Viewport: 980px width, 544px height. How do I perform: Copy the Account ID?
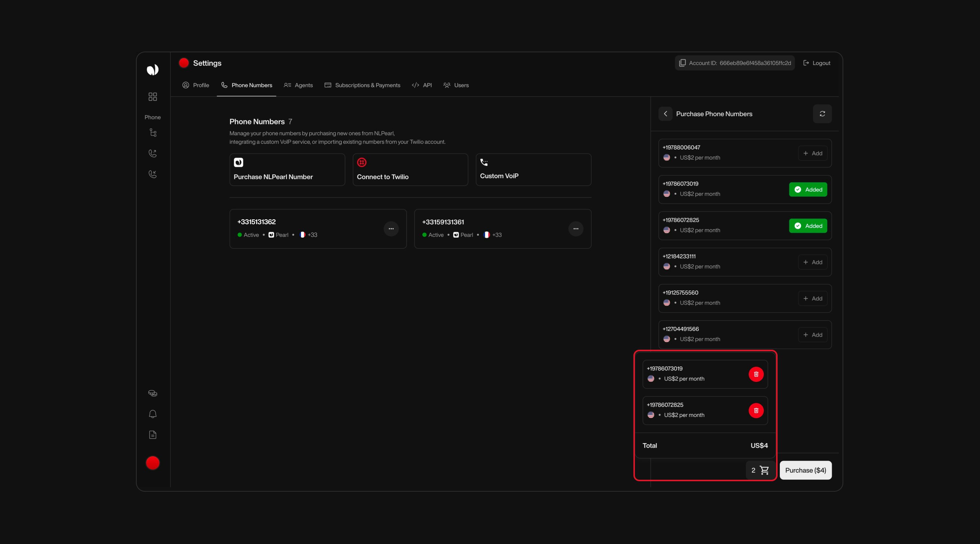click(x=682, y=63)
